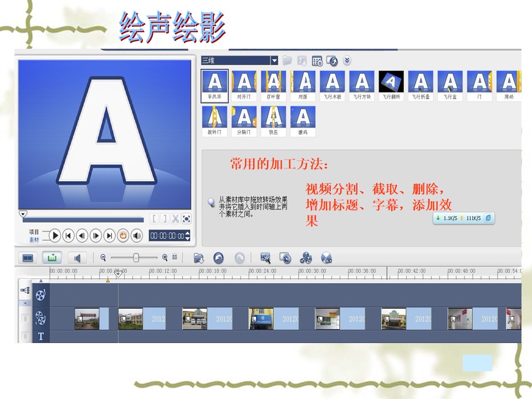
Task: Select the 飞行方块 transition thumbnail
Action: 362,85
